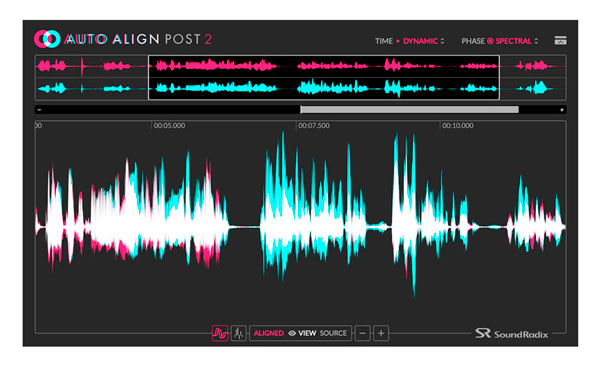Open the preset menu icon at top right
Image resolution: width=600 pixels, height=366 pixels.
(x=560, y=41)
